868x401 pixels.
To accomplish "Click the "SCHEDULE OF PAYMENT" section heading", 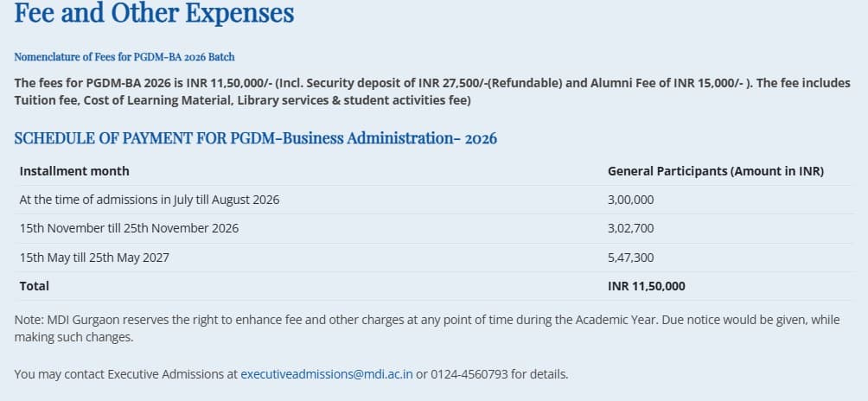I will point(255,138).
